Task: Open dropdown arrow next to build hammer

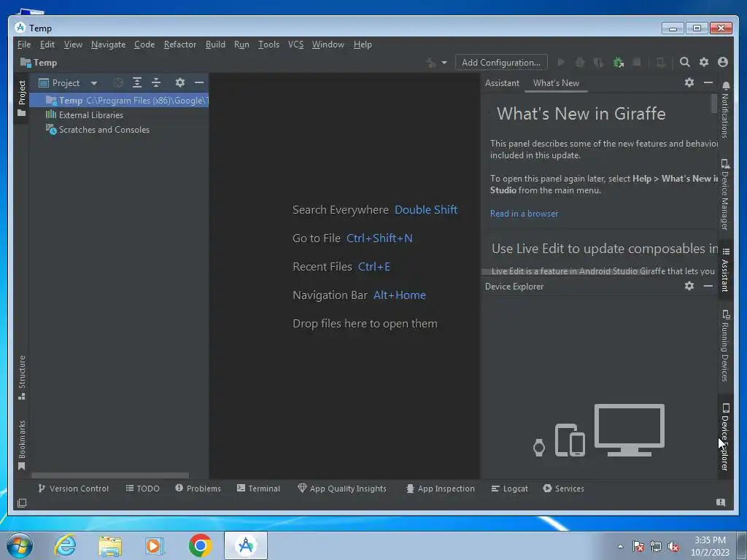Action: [x=444, y=63]
